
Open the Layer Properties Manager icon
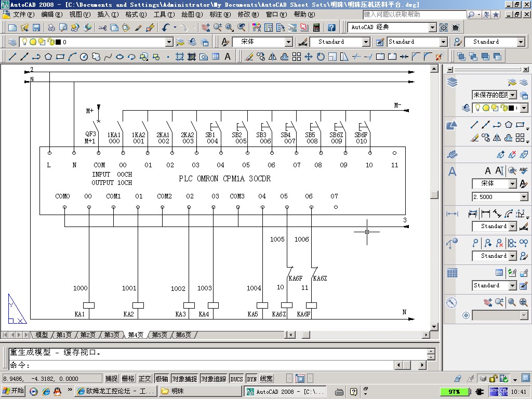pos(12,42)
